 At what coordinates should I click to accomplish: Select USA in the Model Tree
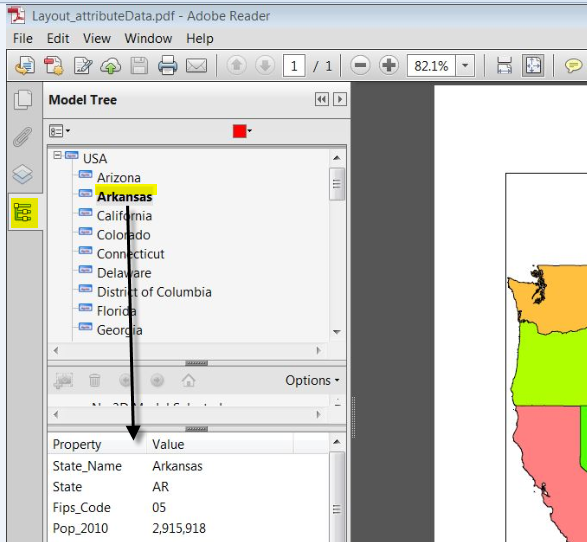pyautogui.click(x=95, y=159)
